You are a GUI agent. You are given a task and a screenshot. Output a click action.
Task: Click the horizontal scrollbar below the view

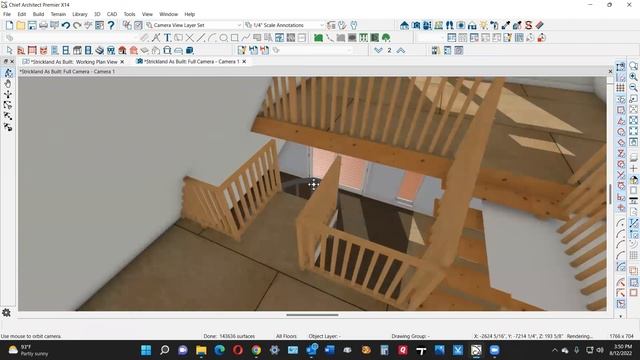[312, 315]
